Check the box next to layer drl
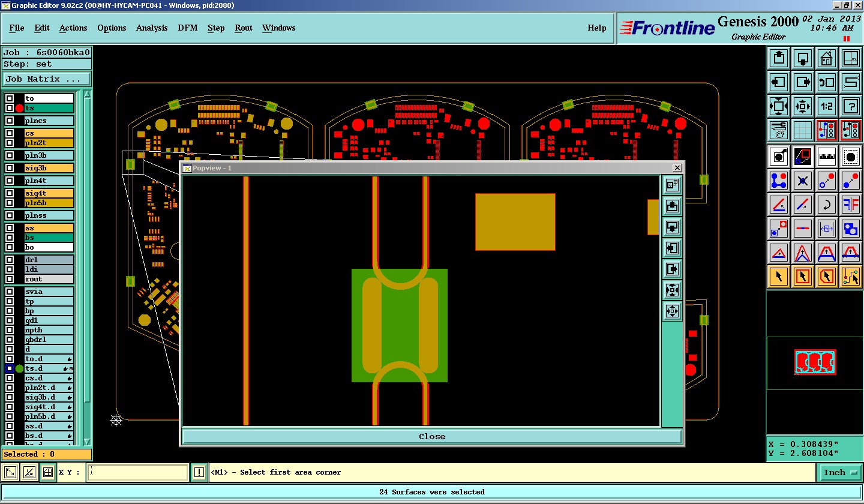This screenshot has width=864, height=504. [10, 260]
